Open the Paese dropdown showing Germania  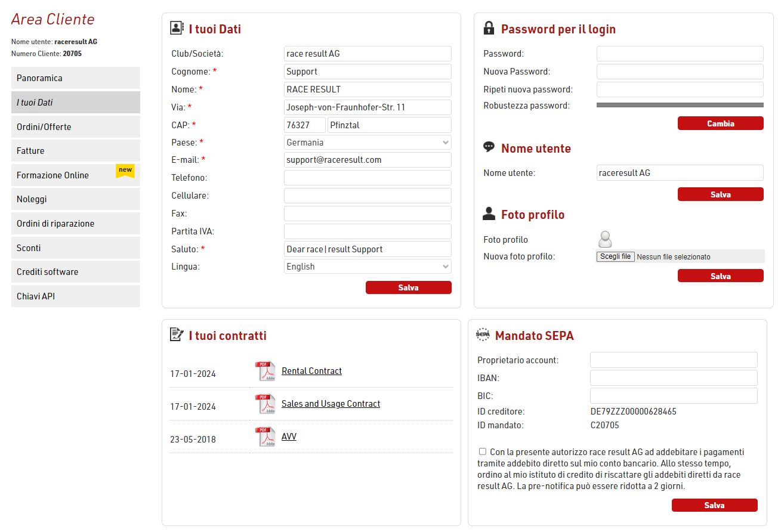click(x=368, y=143)
